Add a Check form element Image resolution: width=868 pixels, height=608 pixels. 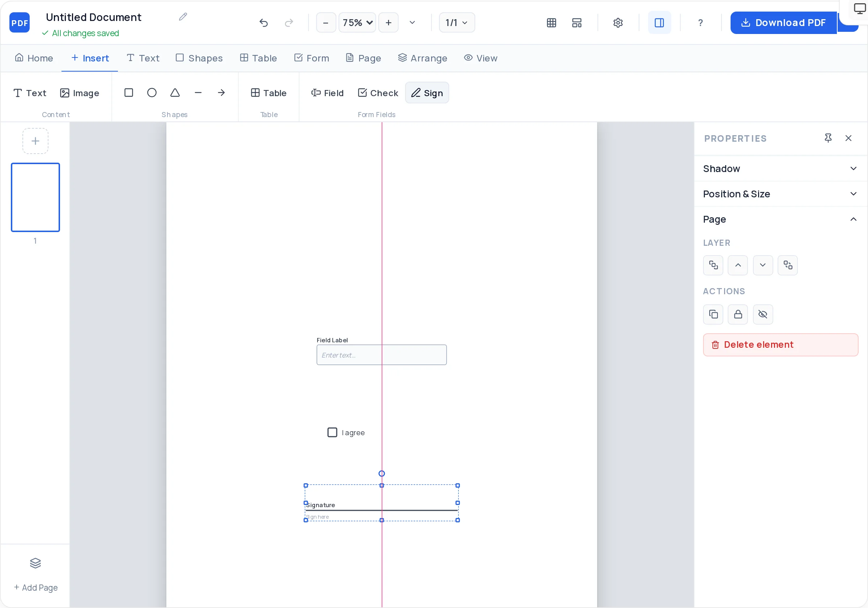(x=378, y=93)
